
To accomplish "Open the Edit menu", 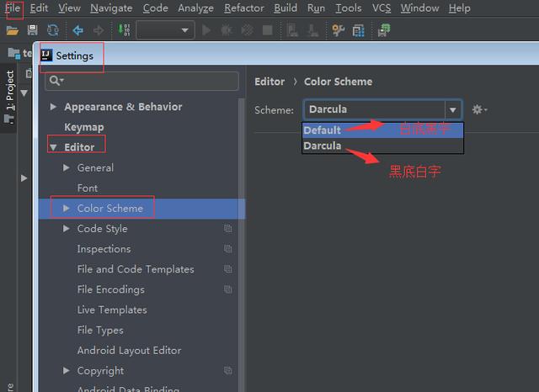I will click(39, 8).
